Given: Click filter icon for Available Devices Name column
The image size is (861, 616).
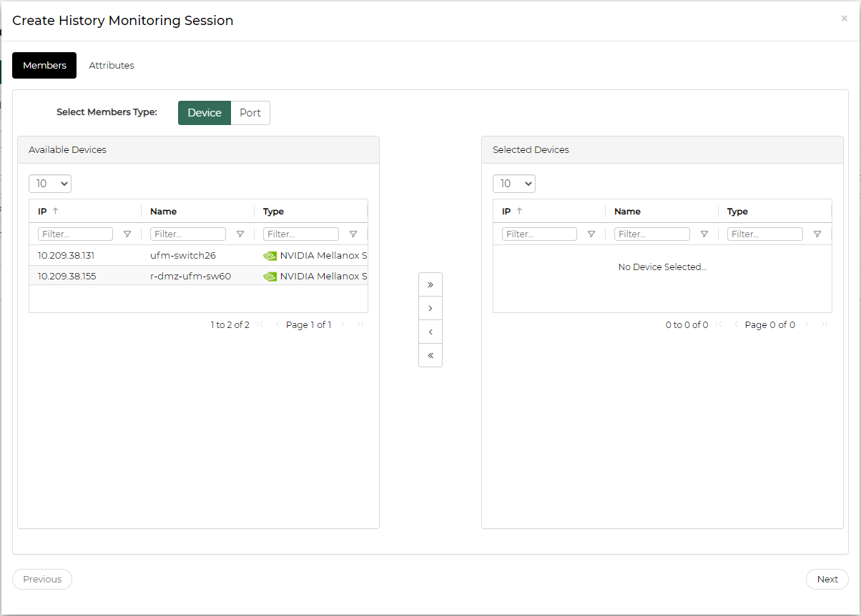Looking at the screenshot, I should 240,234.
